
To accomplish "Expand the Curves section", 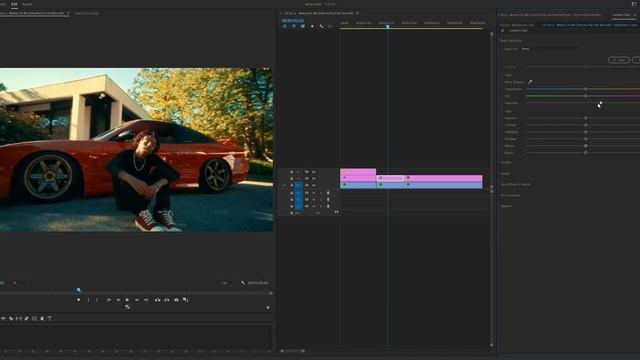I will (x=505, y=173).
